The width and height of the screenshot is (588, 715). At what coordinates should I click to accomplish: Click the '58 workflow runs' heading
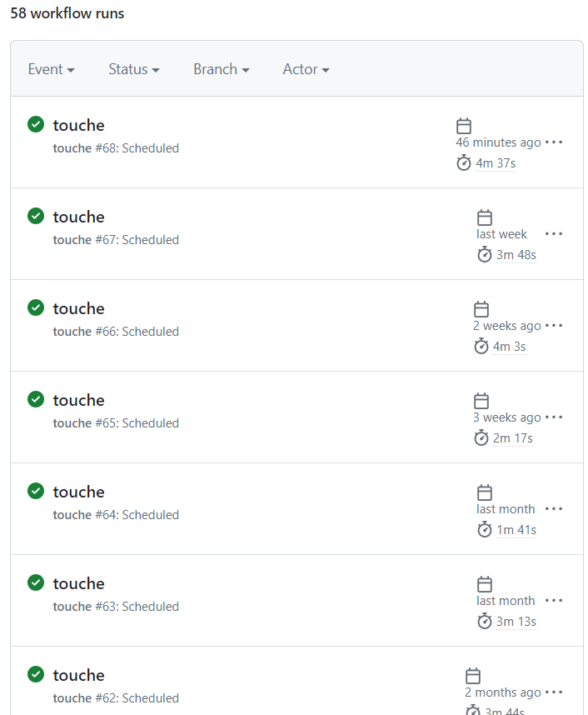point(67,13)
